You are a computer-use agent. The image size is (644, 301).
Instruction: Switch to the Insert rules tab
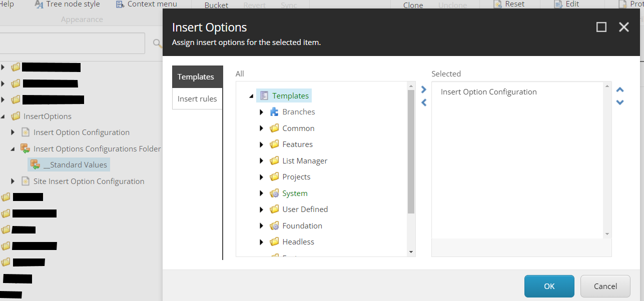coord(197,98)
